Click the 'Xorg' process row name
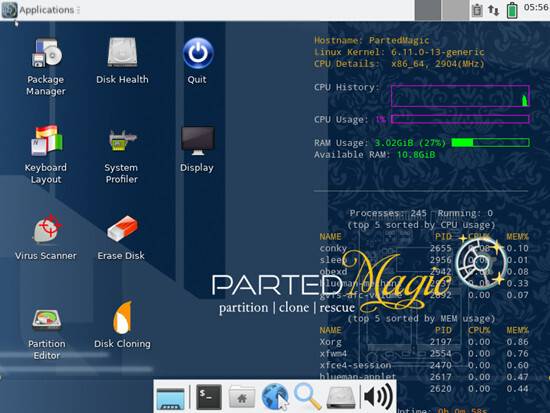 tap(330, 342)
